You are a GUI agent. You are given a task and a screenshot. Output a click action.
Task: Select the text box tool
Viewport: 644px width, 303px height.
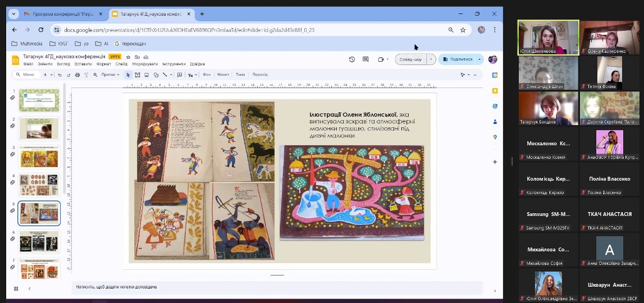[137, 75]
